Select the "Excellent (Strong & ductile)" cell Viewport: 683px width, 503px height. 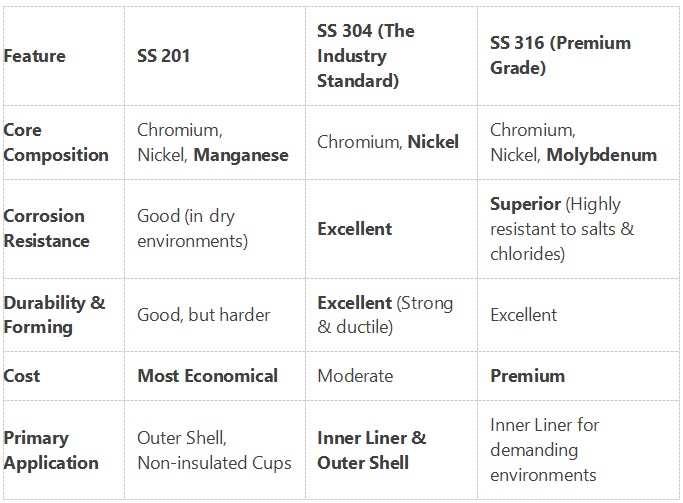pos(385,315)
